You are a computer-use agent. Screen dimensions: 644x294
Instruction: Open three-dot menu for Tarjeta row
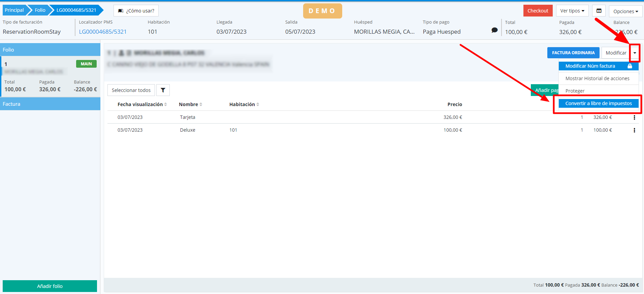pyautogui.click(x=634, y=118)
